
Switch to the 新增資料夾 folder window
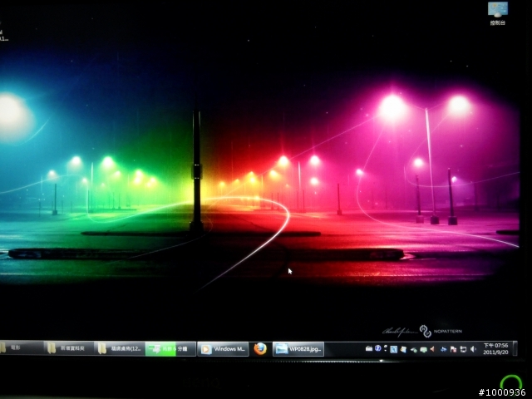click(x=68, y=348)
